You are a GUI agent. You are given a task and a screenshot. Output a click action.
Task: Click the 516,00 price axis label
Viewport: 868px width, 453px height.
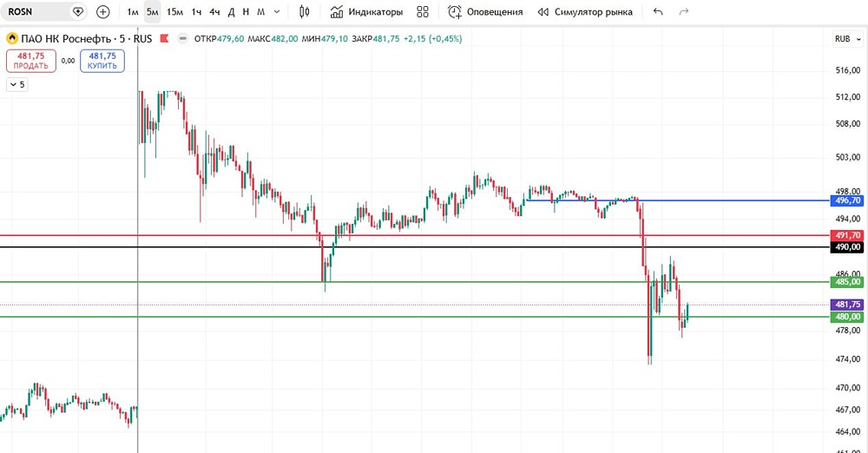click(847, 70)
